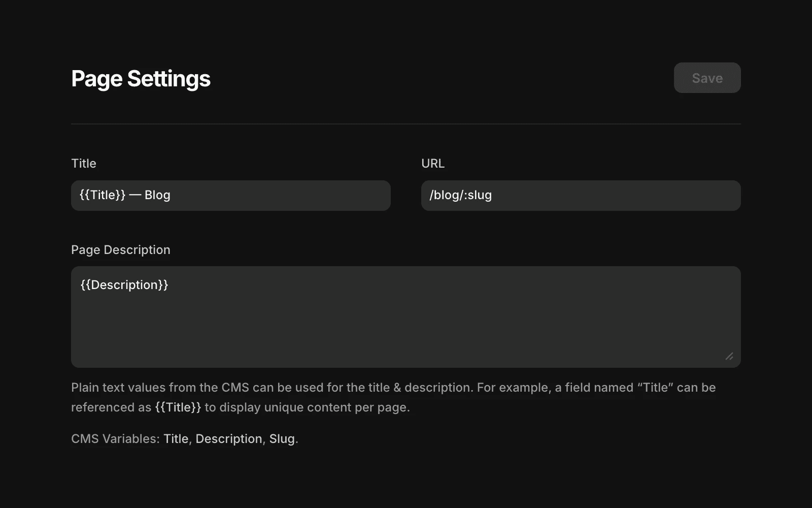Screen dimensions: 812x508
Task: Select the CMS Variables text line
Action: click(x=185, y=438)
